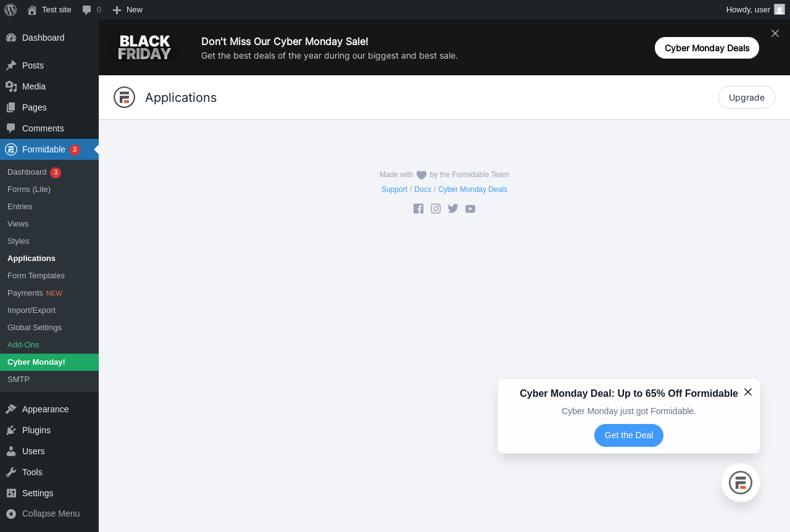Open Formidable Facebook page icon
The width and height of the screenshot is (790, 532).
click(418, 209)
